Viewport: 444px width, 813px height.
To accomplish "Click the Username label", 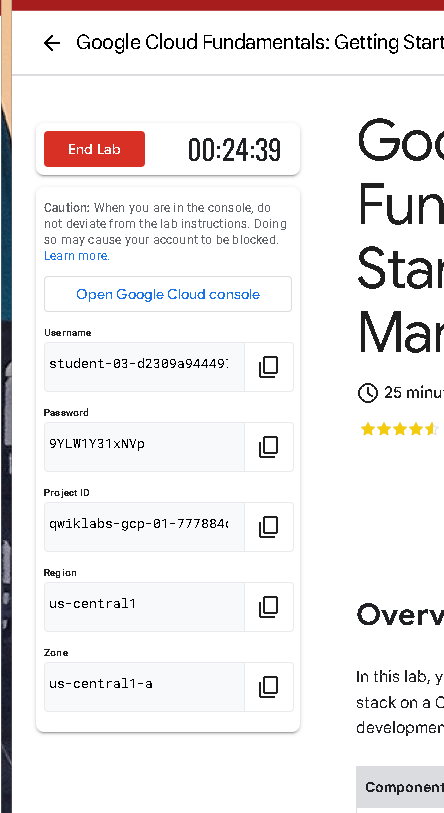I will tap(67, 333).
